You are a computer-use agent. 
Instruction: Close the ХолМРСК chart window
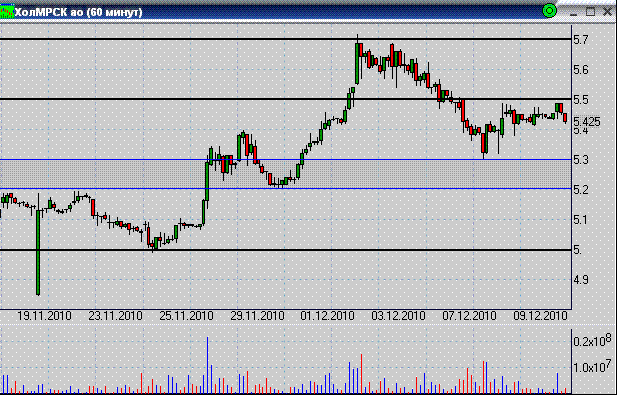click(x=607, y=12)
